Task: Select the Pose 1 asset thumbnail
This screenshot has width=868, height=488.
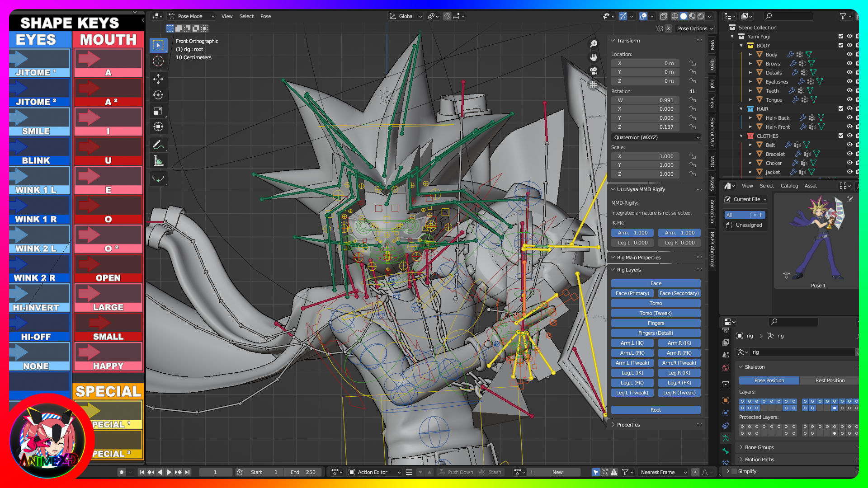Action: (x=818, y=239)
